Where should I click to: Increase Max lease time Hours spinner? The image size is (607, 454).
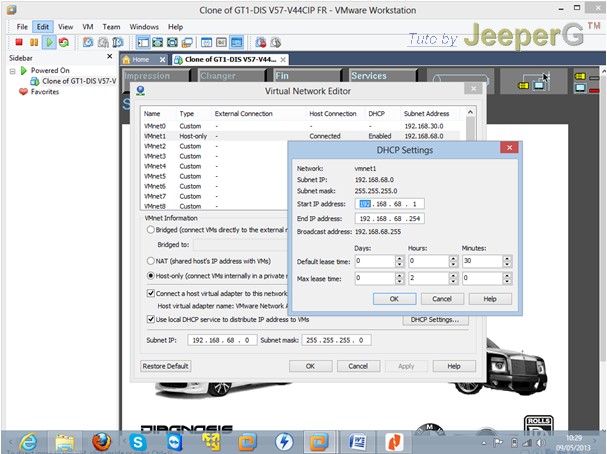[454, 276]
